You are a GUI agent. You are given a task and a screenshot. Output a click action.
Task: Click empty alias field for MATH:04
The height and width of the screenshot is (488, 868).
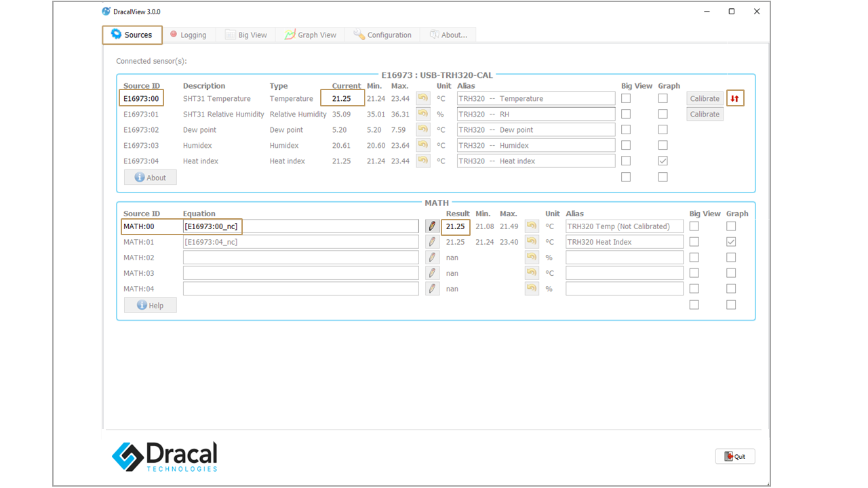click(625, 289)
